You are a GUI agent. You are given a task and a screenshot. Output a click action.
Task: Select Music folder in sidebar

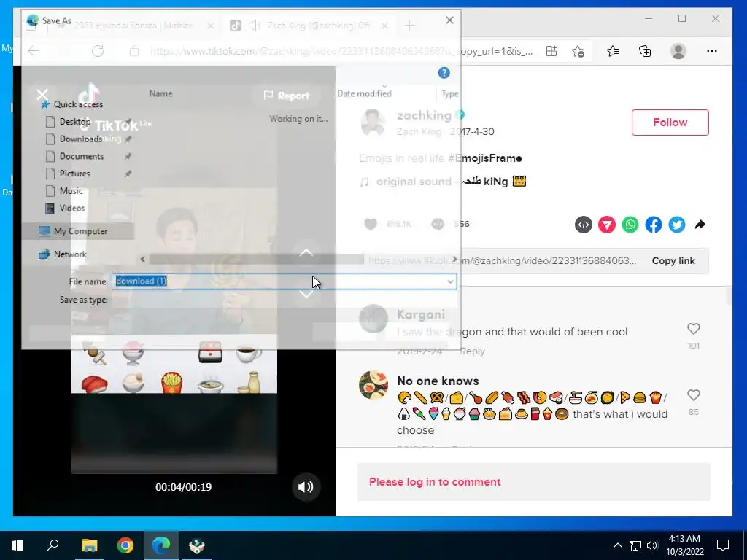[x=71, y=191]
